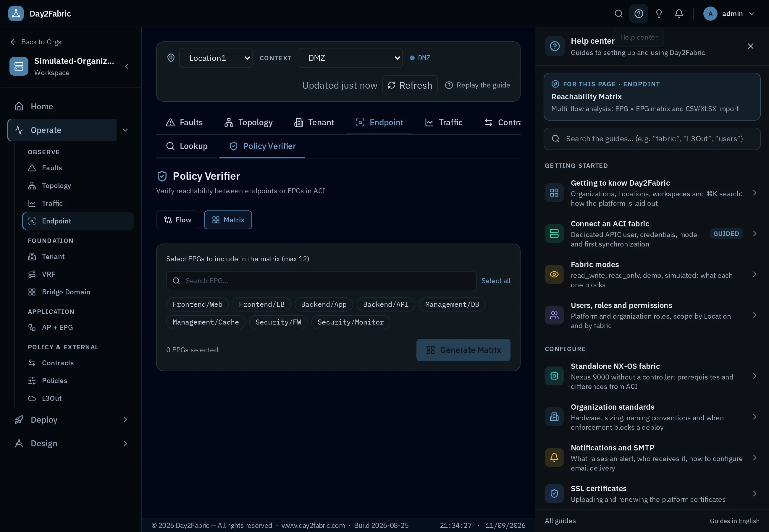Select the Policy Verifier sub-tab
The height and width of the screenshot is (532, 769).
(262, 146)
